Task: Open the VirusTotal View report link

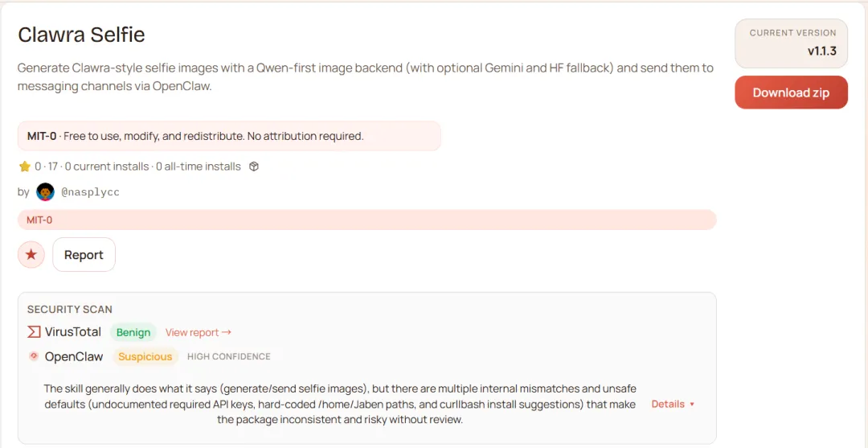Action: tap(198, 332)
